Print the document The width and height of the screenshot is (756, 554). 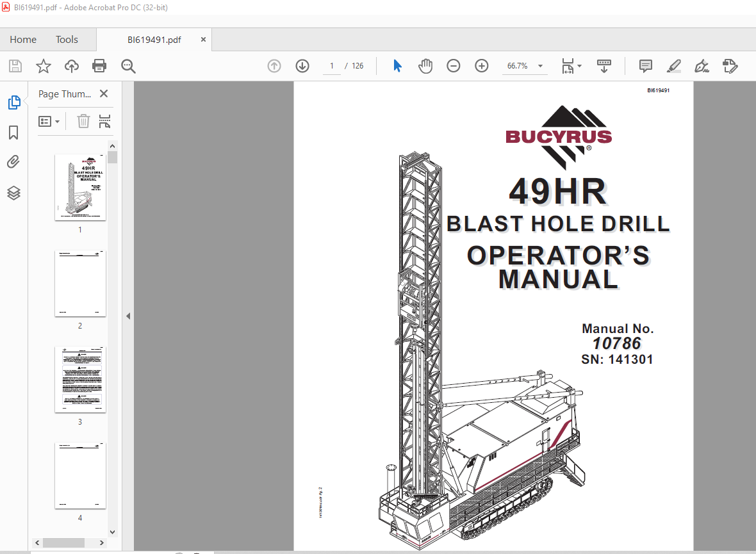pos(99,66)
